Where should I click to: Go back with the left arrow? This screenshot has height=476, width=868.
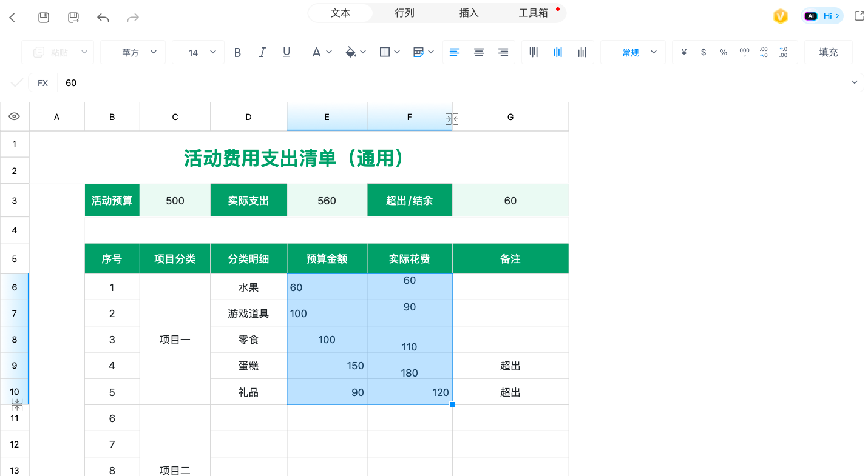pyautogui.click(x=12, y=18)
